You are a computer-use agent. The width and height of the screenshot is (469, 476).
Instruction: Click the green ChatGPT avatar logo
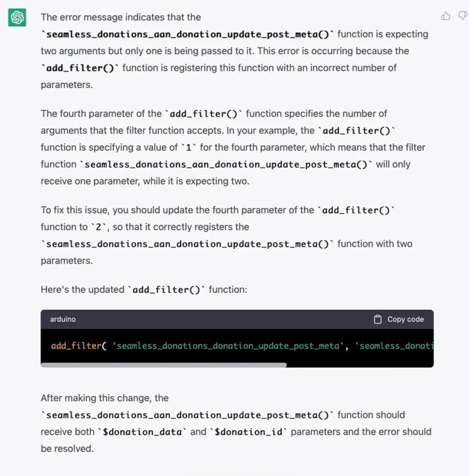(x=17, y=17)
